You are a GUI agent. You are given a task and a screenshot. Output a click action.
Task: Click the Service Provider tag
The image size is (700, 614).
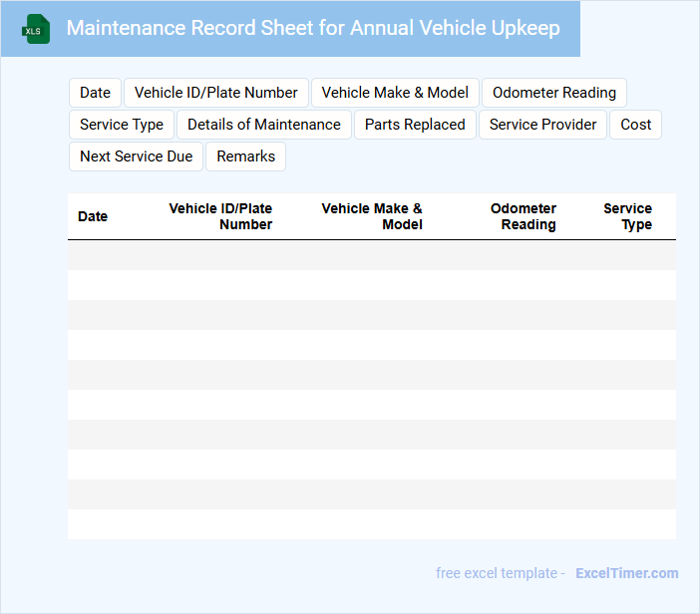(x=542, y=125)
